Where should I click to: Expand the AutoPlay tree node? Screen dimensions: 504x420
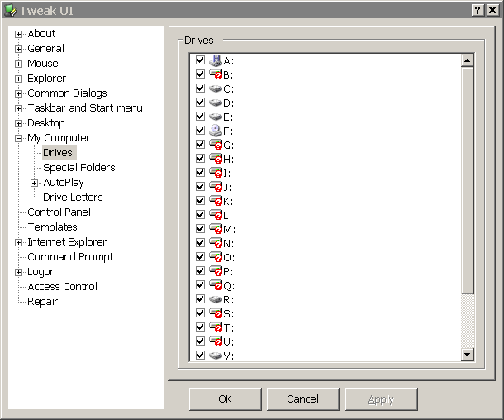pyautogui.click(x=34, y=183)
